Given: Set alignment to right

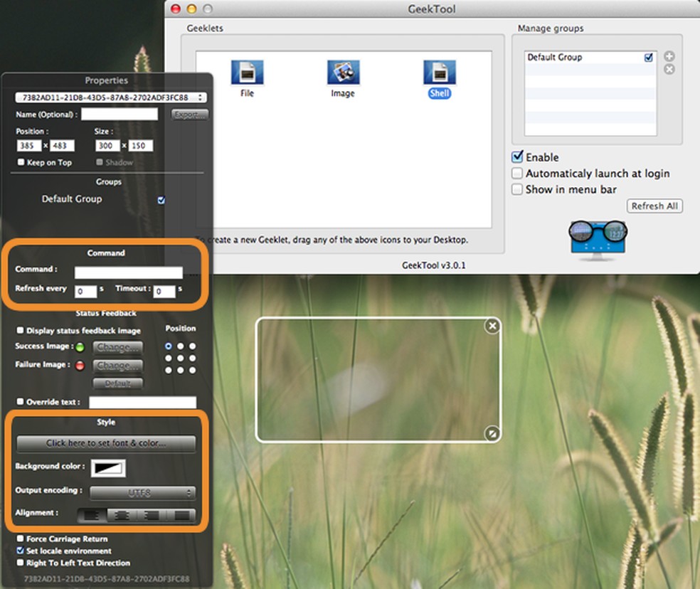Looking at the screenshot, I should [152, 515].
